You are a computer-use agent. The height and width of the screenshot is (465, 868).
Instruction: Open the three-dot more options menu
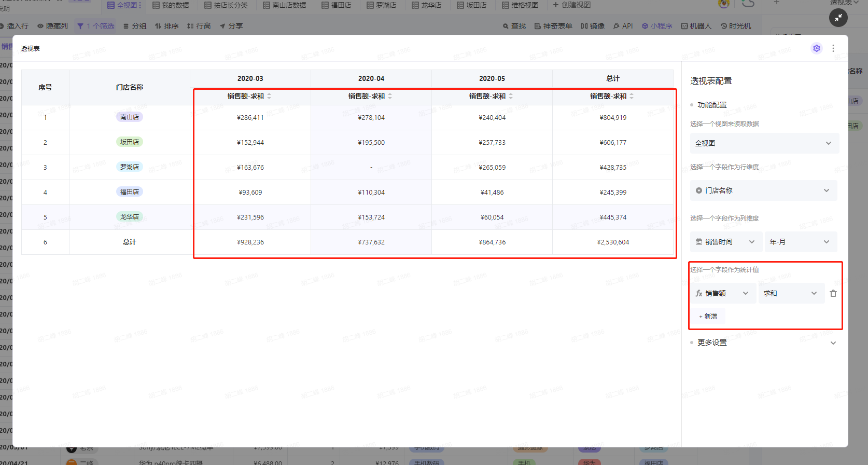tap(833, 48)
